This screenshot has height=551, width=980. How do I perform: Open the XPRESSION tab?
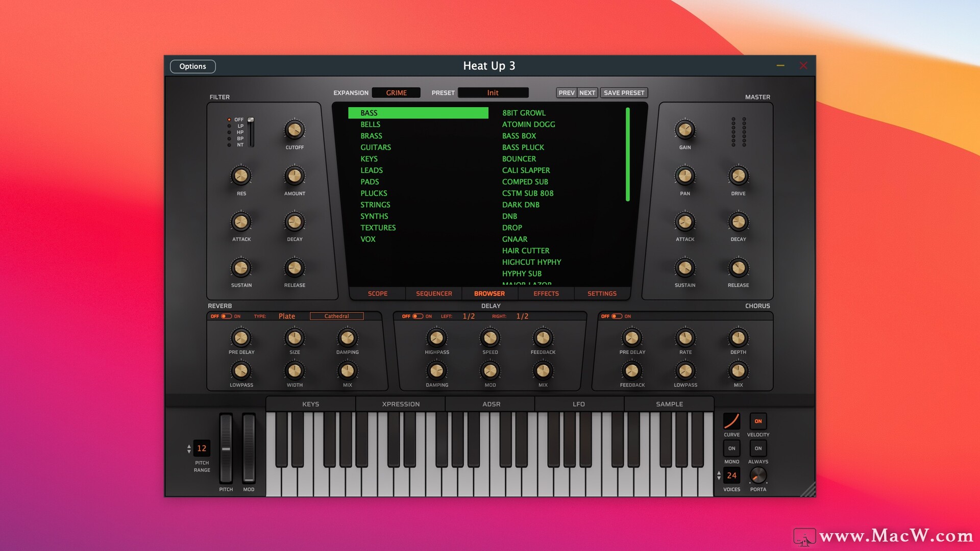(x=401, y=404)
